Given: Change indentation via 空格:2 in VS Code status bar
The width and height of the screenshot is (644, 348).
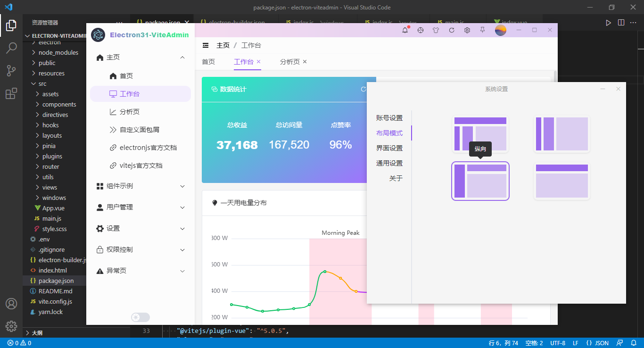Looking at the screenshot, I should click(533, 343).
